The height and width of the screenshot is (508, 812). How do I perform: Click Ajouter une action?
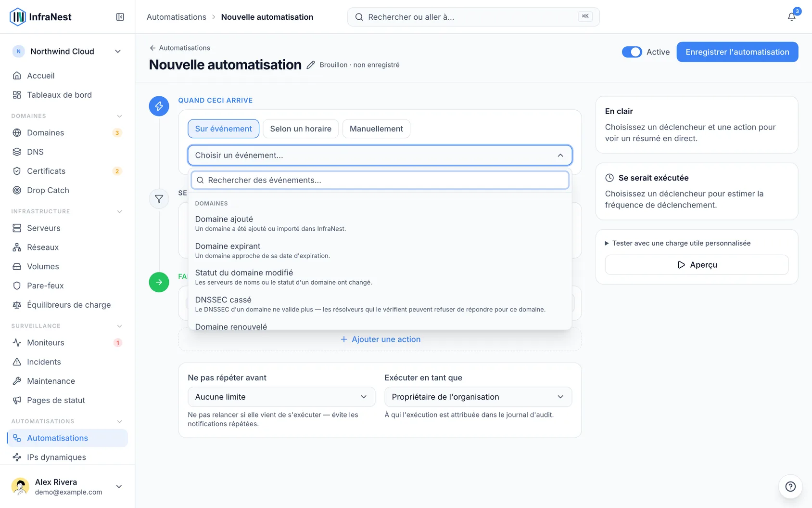click(x=380, y=339)
